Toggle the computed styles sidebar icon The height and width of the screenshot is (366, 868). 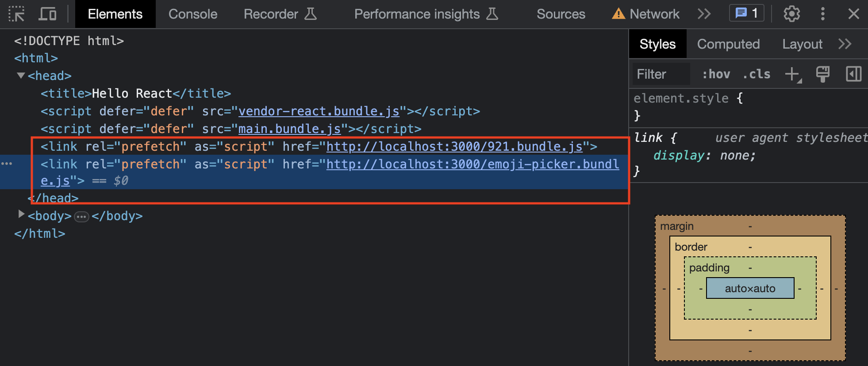[x=853, y=74]
